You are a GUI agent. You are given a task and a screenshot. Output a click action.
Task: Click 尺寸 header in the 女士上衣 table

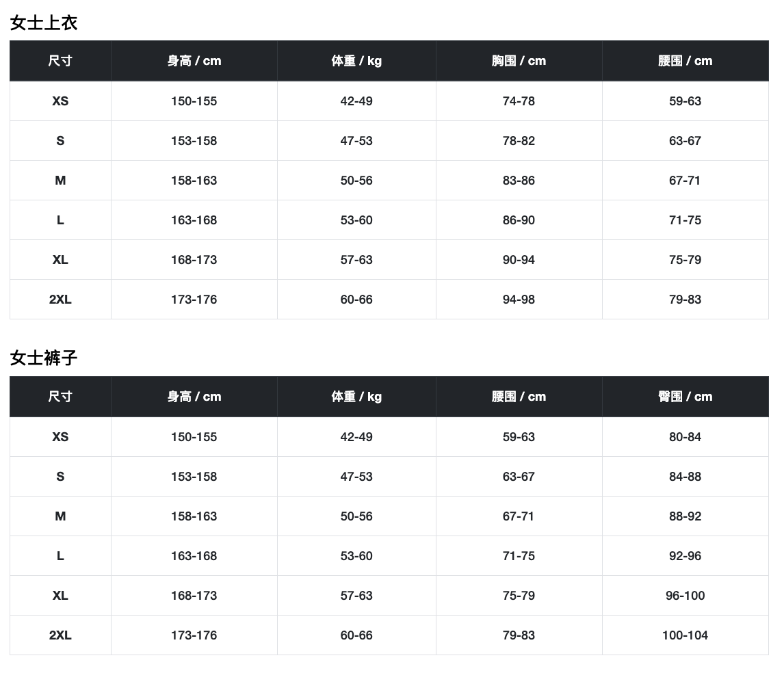tap(60, 61)
